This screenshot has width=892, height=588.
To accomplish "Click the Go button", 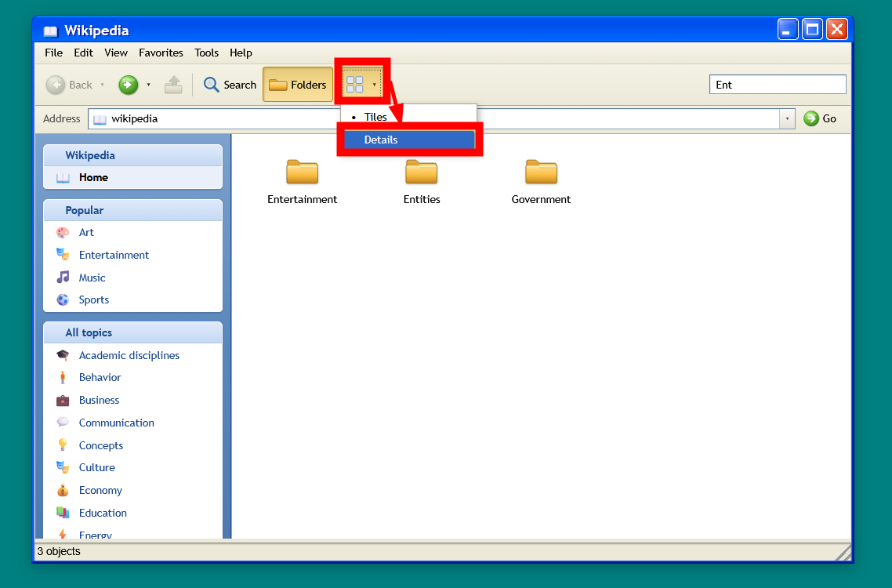I will tap(820, 118).
